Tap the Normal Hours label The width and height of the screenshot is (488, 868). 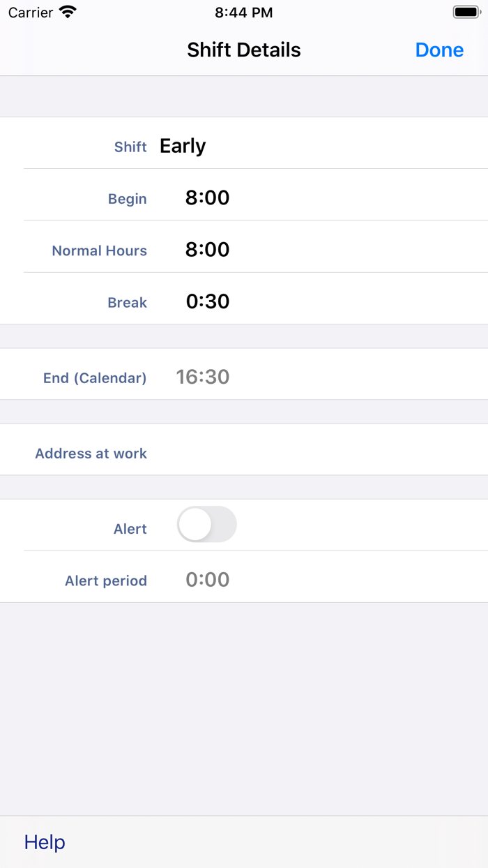click(99, 250)
